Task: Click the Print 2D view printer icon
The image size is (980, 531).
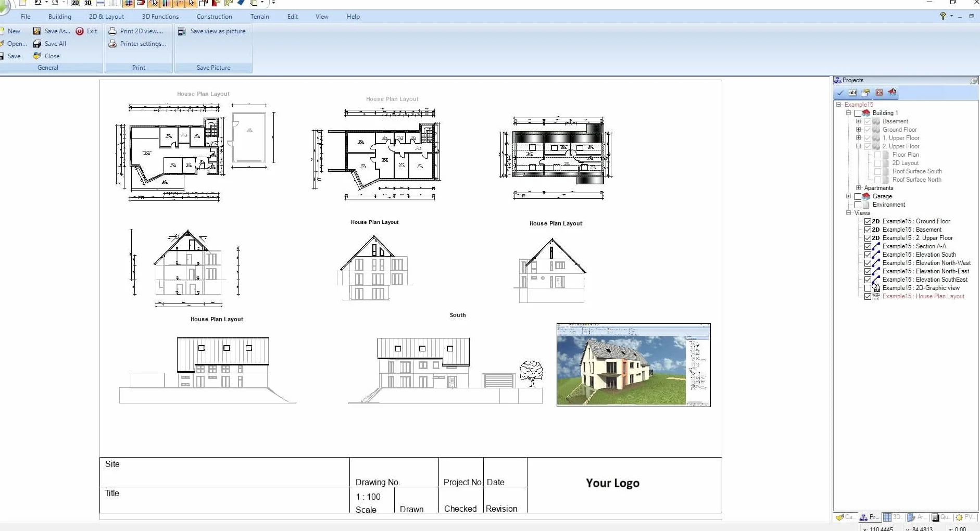Action: (x=112, y=31)
